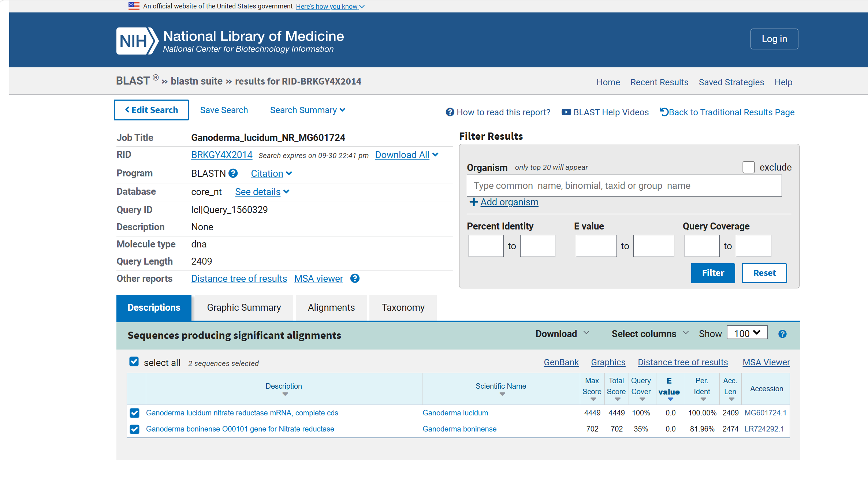
Task: Expand Here's how you know
Action: 330,6
